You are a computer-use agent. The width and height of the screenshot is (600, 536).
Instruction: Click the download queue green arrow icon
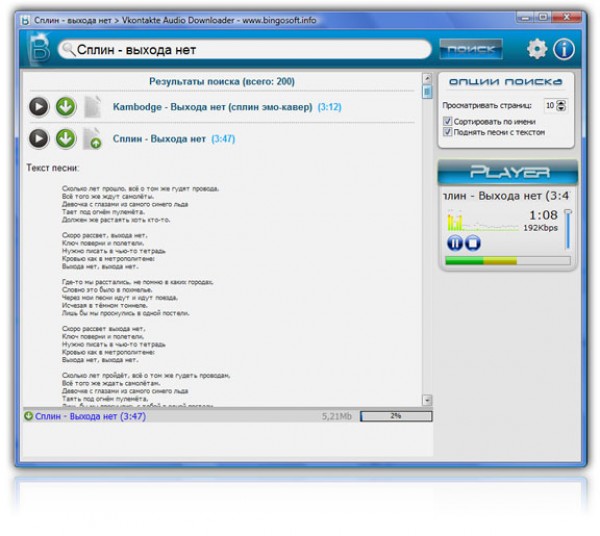(28, 416)
